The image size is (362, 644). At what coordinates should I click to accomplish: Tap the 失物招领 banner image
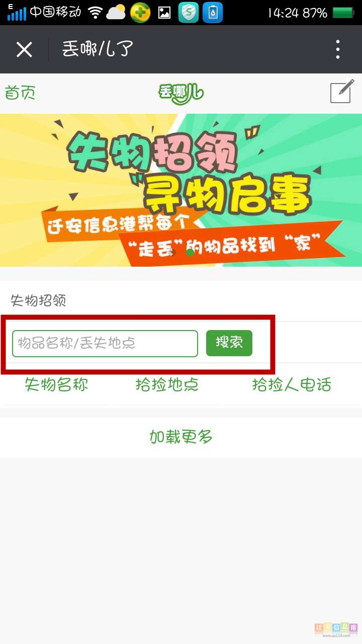pyautogui.click(x=181, y=190)
